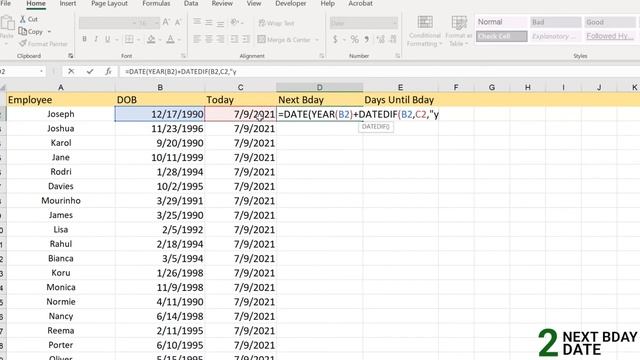This screenshot has height=360, width=640.
Task: Open Font settings dialog launcher
Action: [x=183, y=56]
